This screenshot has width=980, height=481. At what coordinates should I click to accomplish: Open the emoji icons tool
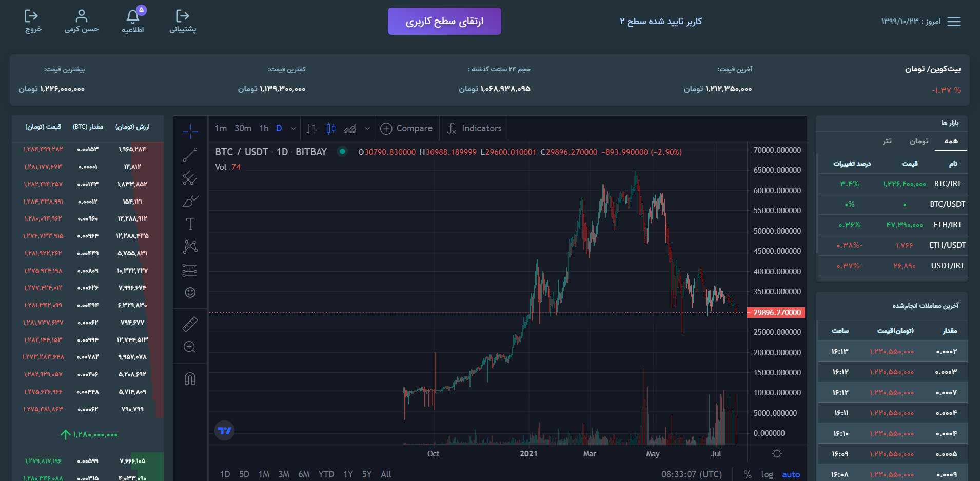point(190,292)
